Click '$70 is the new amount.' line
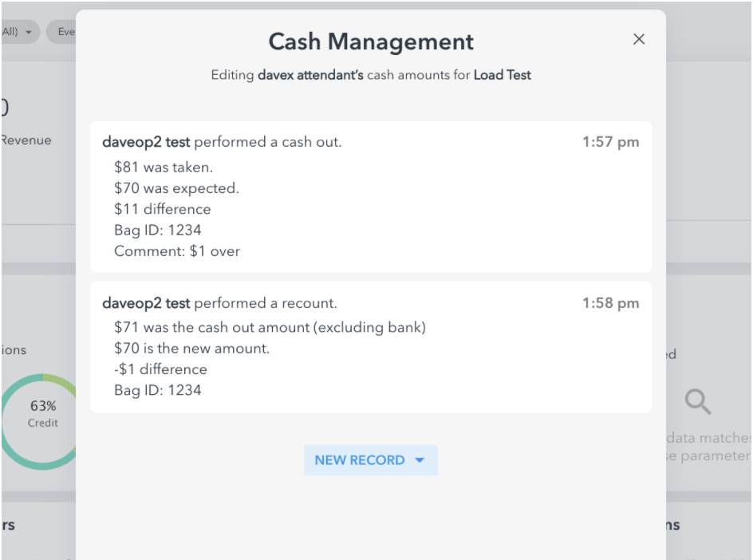The width and height of the screenshot is (753, 560). pos(191,348)
